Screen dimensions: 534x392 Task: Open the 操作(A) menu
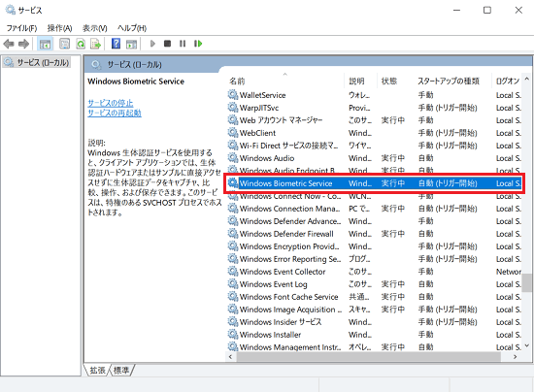59,28
